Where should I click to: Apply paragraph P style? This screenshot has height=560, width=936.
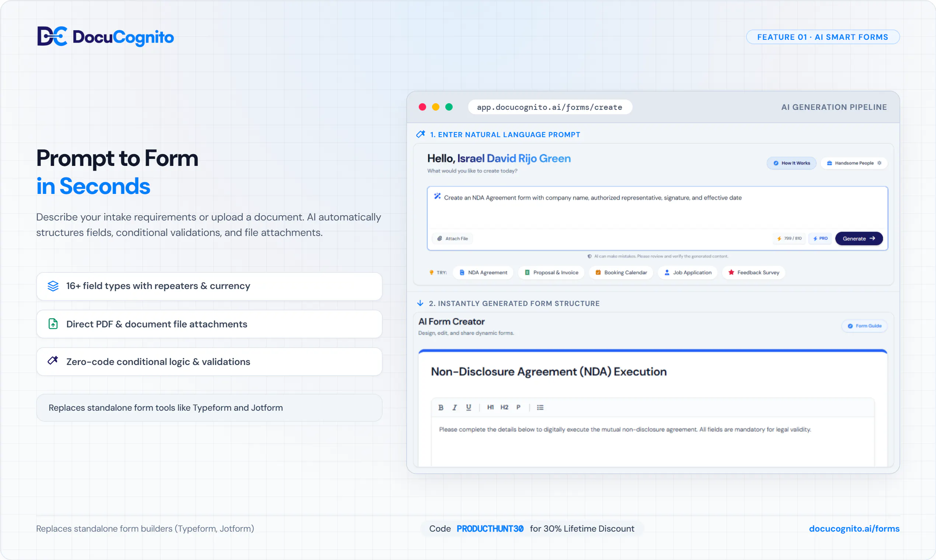(x=518, y=407)
